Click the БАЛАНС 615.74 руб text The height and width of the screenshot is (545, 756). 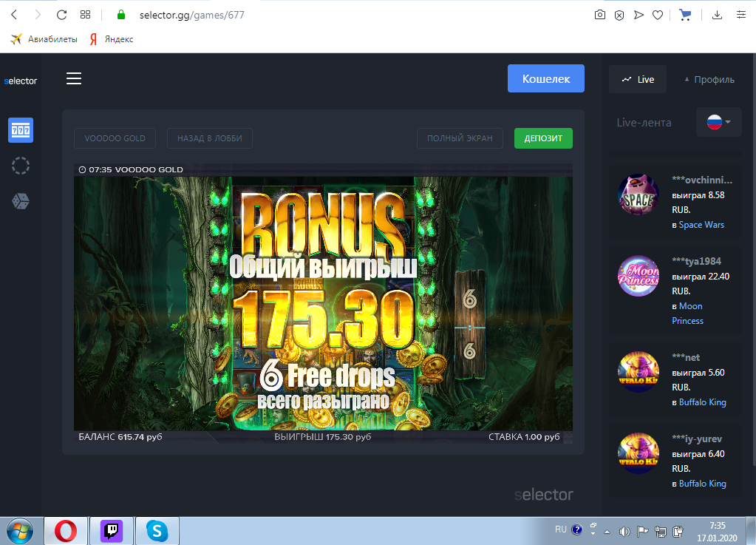[x=120, y=437]
